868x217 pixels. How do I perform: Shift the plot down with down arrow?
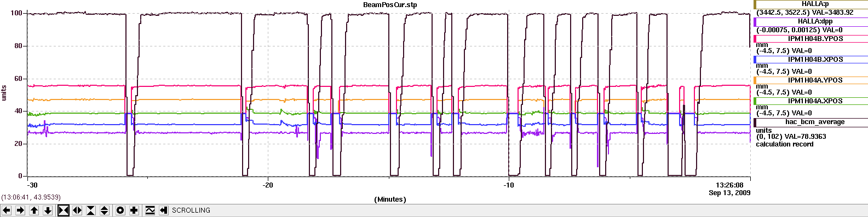[48, 210]
